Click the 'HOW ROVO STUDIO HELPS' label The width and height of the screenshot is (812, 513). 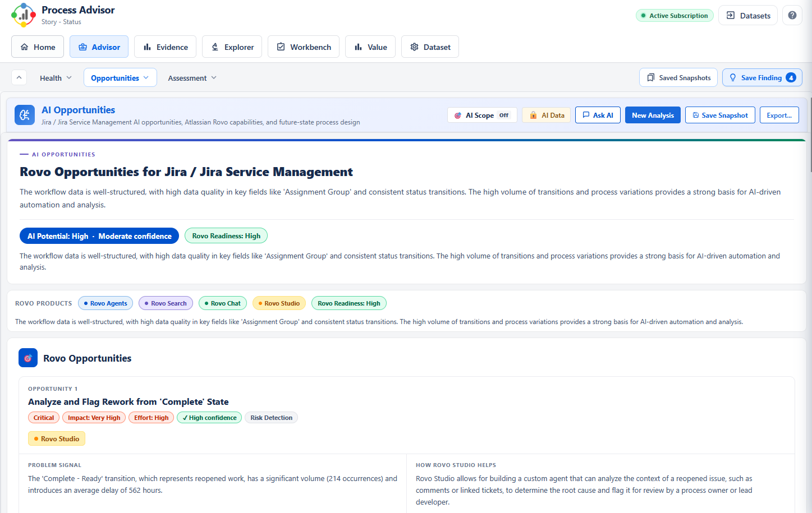coord(456,465)
